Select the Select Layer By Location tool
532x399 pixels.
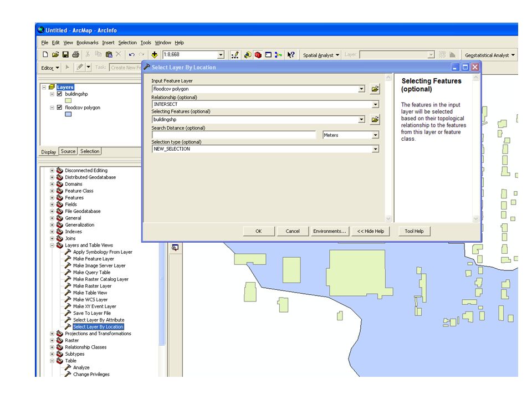[x=98, y=327]
